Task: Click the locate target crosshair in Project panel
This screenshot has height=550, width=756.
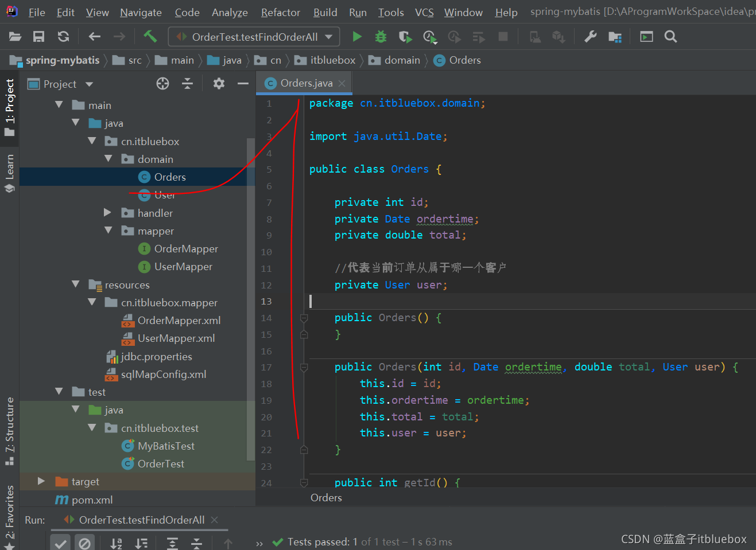Action: (163, 84)
